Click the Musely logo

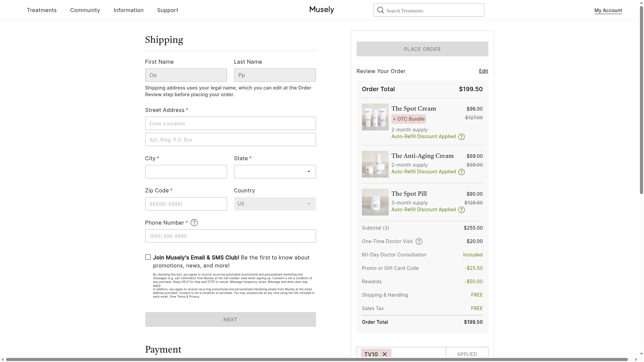coord(322,10)
